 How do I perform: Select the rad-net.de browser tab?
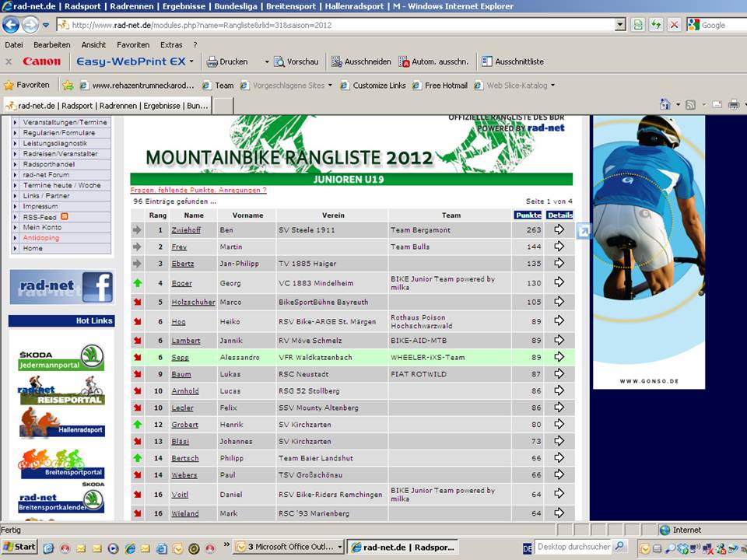(x=107, y=105)
